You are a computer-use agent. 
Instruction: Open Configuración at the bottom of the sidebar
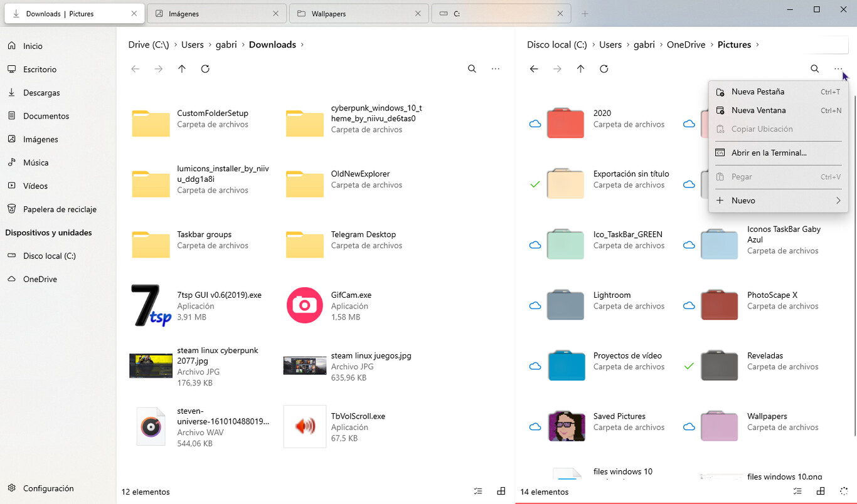(x=48, y=488)
